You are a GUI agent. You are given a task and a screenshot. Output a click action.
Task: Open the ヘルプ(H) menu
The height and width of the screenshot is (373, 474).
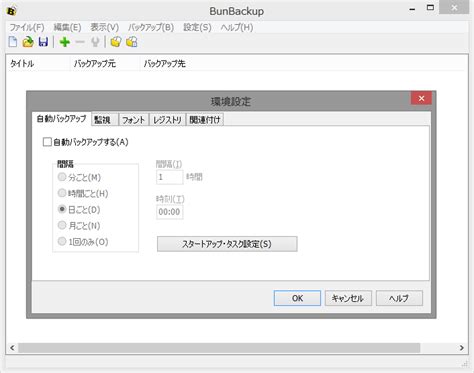tap(237, 27)
